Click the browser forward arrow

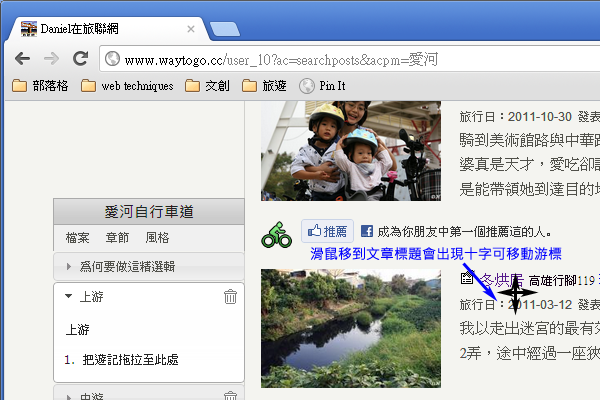click(51, 59)
